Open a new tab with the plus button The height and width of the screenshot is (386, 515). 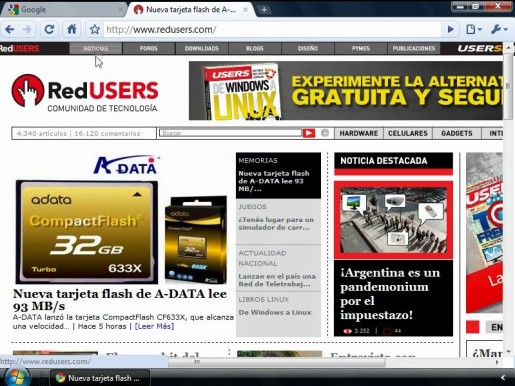(x=264, y=10)
